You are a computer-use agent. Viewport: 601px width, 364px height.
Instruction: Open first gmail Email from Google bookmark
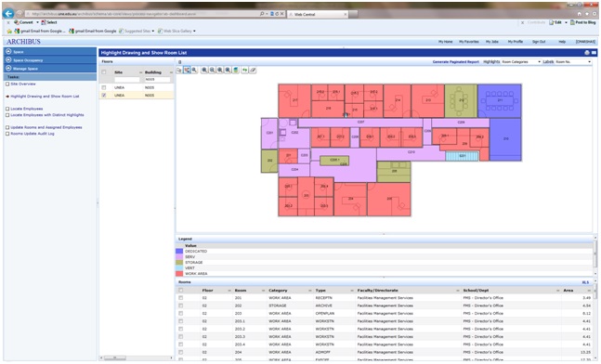(40, 31)
